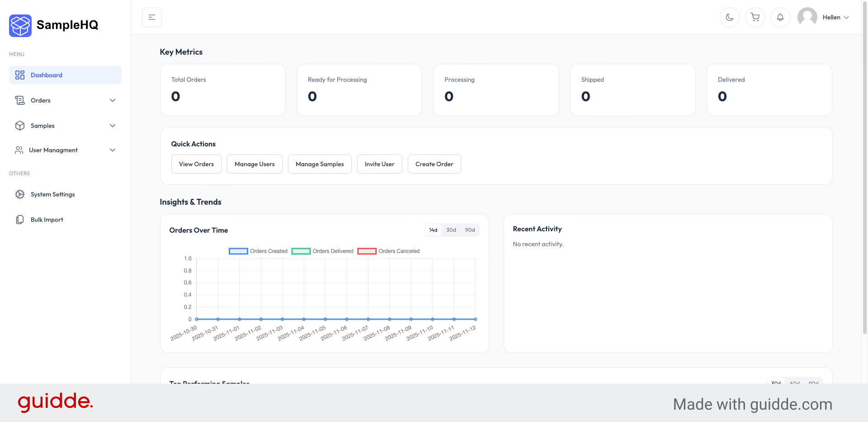Switch to dark mode via moon icon
The width and height of the screenshot is (868, 422).
pos(729,17)
